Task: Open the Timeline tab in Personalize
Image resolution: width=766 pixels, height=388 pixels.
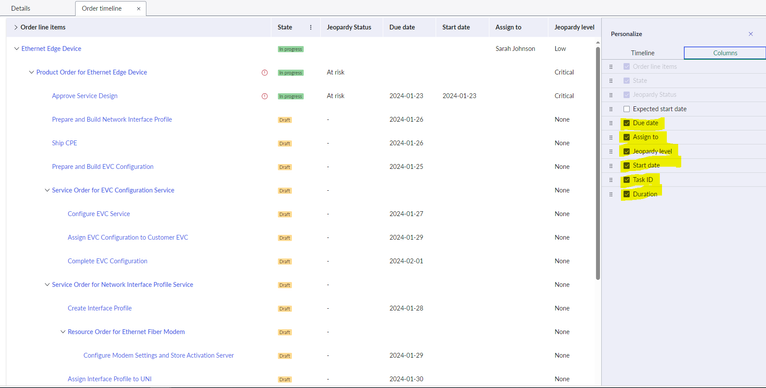Action: (x=642, y=53)
